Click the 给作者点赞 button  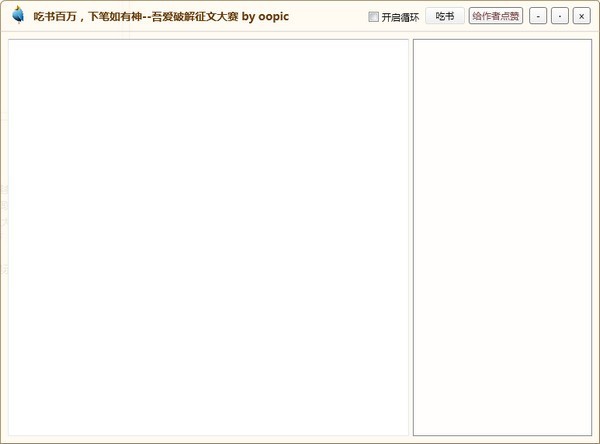tap(496, 16)
